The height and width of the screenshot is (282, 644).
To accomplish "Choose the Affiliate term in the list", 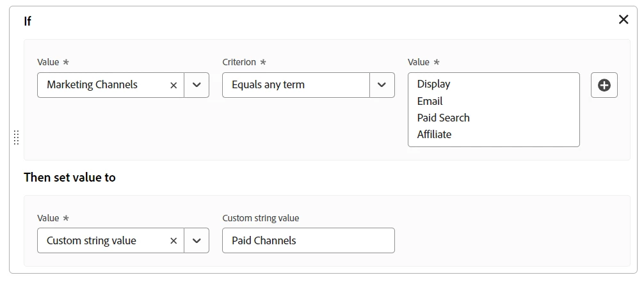I will pos(434,134).
